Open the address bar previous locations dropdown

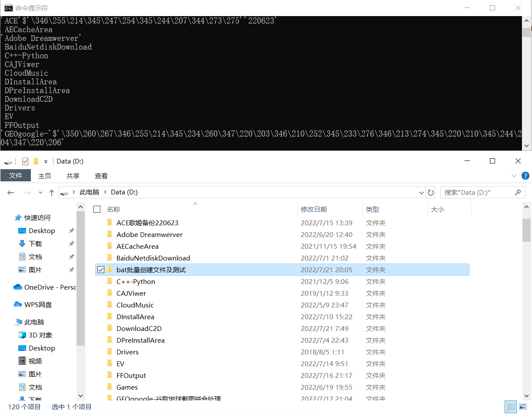(x=421, y=192)
